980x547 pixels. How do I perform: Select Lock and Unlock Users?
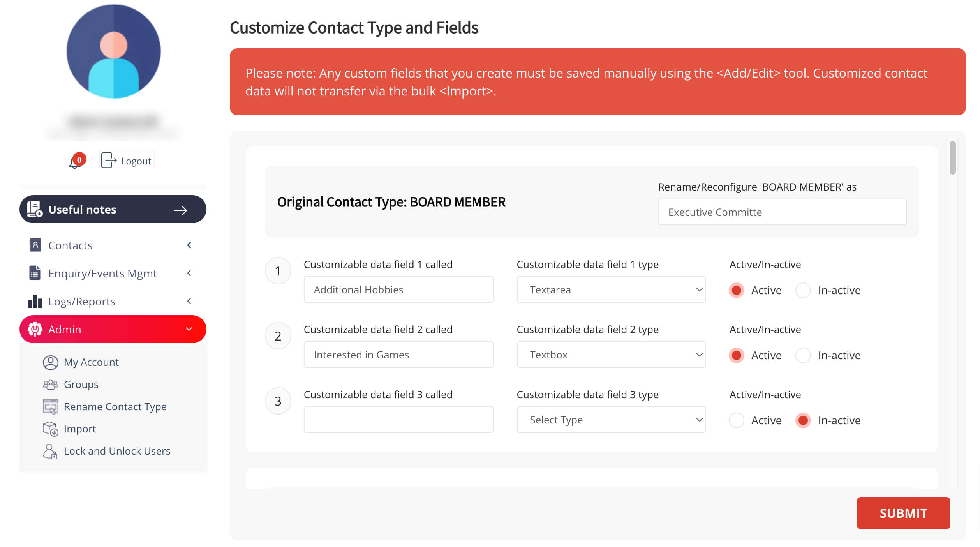50,451
